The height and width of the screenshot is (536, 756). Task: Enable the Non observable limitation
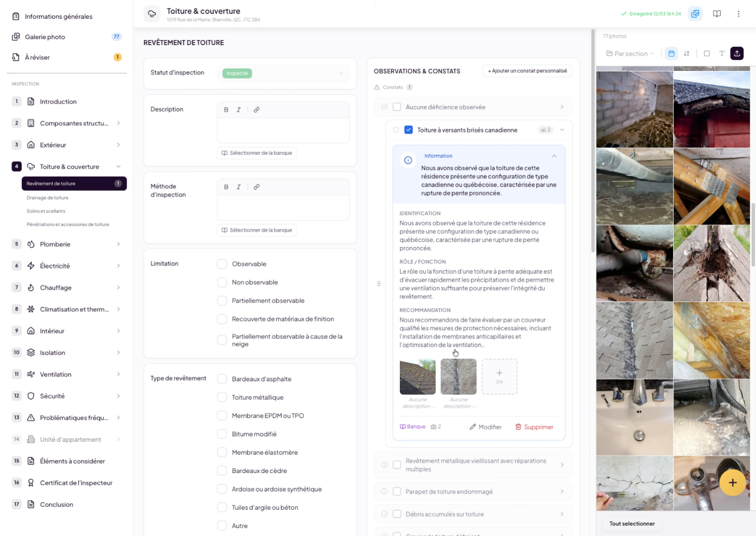tap(222, 282)
